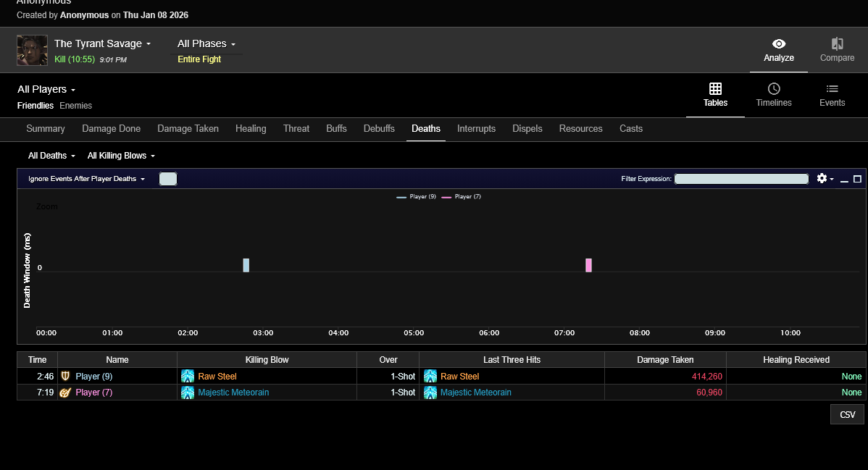Switch to the Threat tab
The height and width of the screenshot is (470, 868).
pyautogui.click(x=296, y=128)
